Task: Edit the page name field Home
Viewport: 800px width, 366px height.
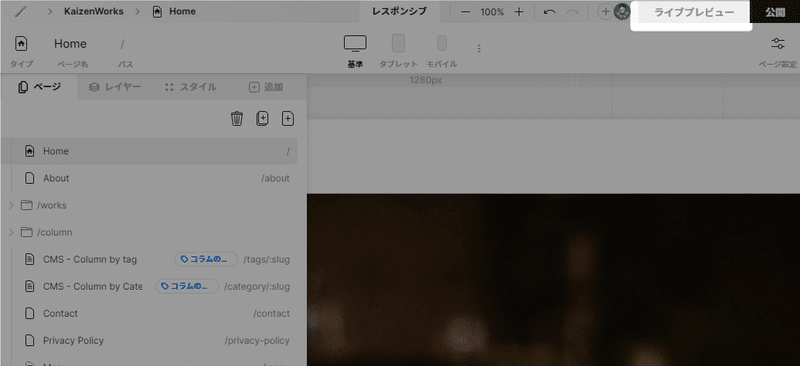Action: (70, 44)
